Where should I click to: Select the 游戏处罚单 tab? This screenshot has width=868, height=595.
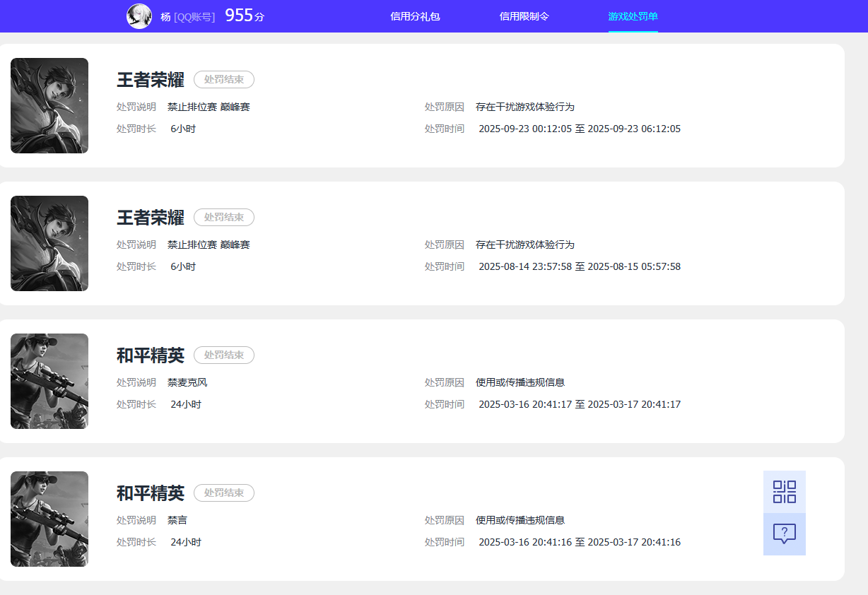point(633,16)
